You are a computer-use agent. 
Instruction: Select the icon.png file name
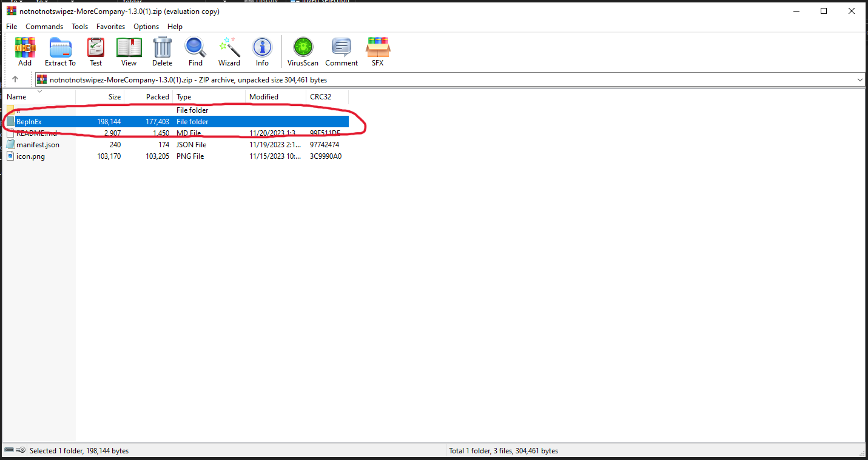point(30,156)
